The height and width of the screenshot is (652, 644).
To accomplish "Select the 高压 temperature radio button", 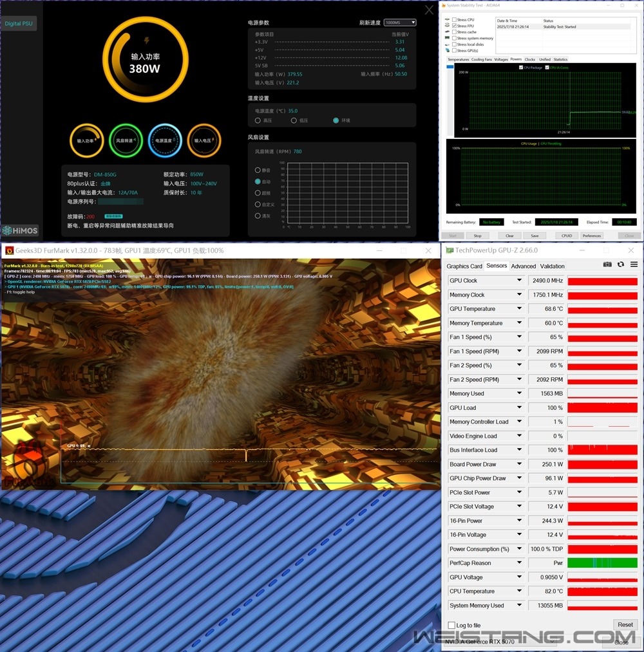I will [x=258, y=120].
